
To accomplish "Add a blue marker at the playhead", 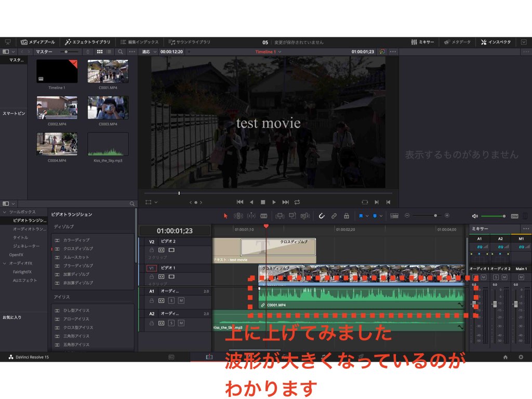I will coord(375,216).
